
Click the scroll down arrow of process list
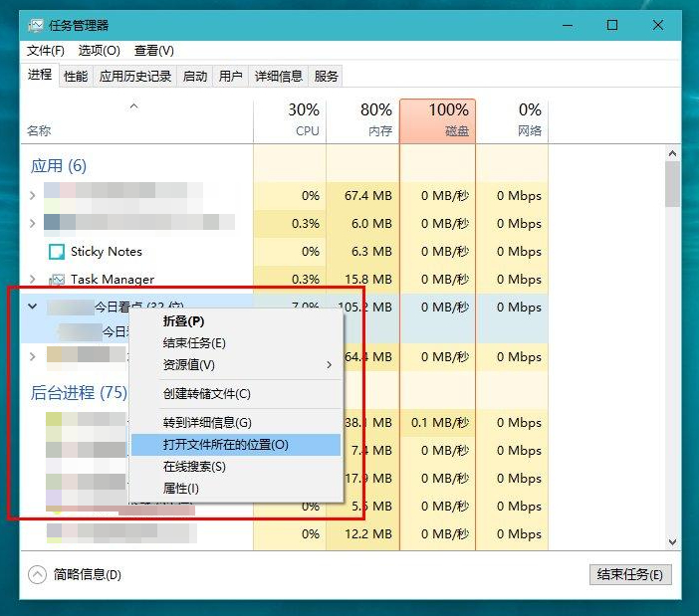point(673,541)
